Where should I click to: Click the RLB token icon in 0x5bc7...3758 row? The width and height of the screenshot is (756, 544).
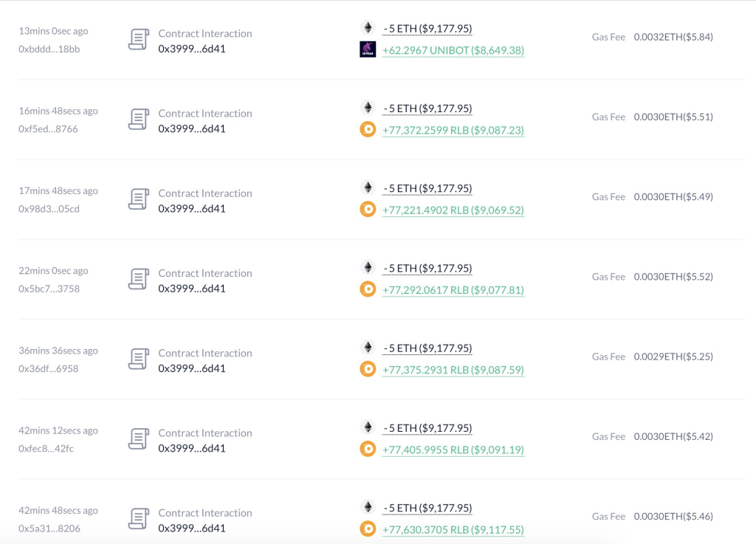tap(368, 289)
